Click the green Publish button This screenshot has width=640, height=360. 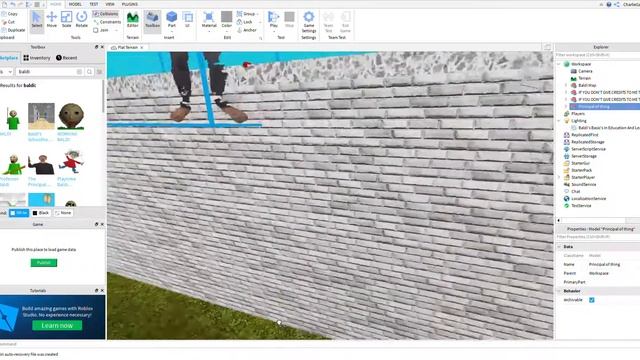[x=44, y=263]
